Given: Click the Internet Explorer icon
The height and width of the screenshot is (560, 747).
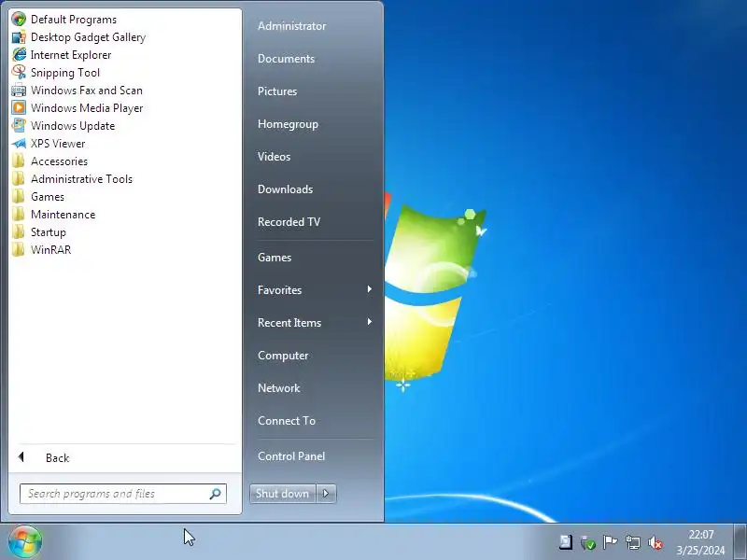Looking at the screenshot, I should click(x=19, y=55).
